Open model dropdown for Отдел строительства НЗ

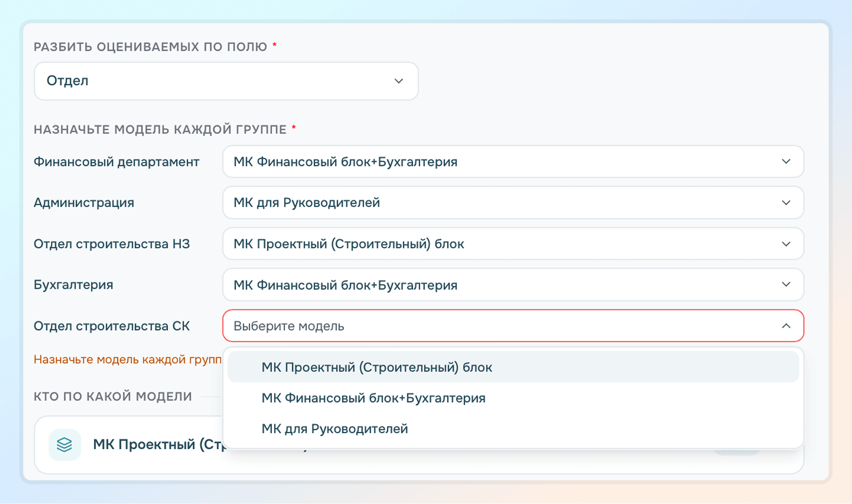(x=513, y=244)
